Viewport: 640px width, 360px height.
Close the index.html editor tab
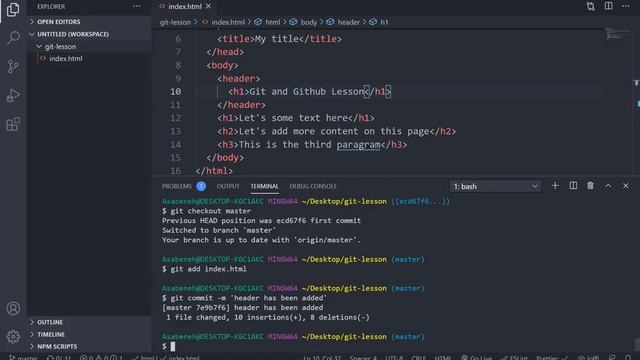[x=209, y=6]
